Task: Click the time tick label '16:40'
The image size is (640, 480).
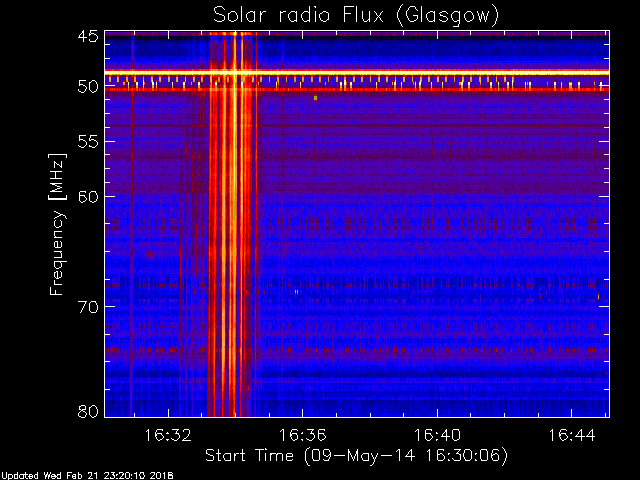Action: click(x=437, y=435)
